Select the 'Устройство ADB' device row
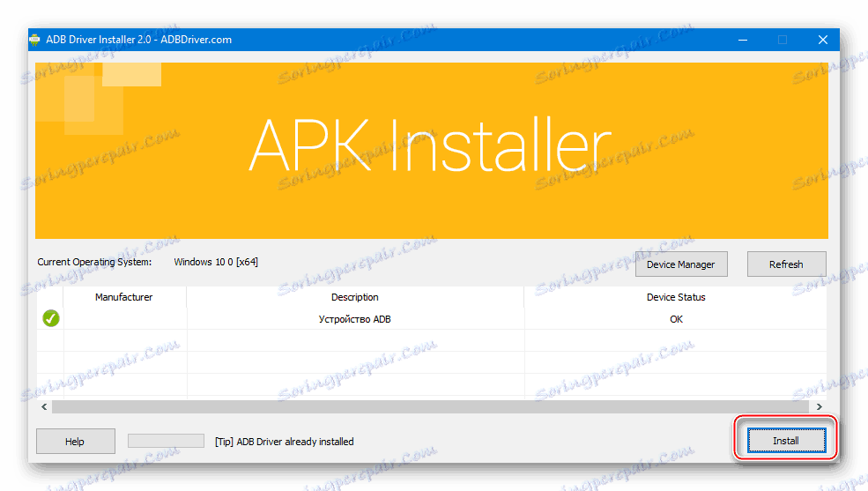The height and width of the screenshot is (491, 868). pyautogui.click(x=432, y=319)
